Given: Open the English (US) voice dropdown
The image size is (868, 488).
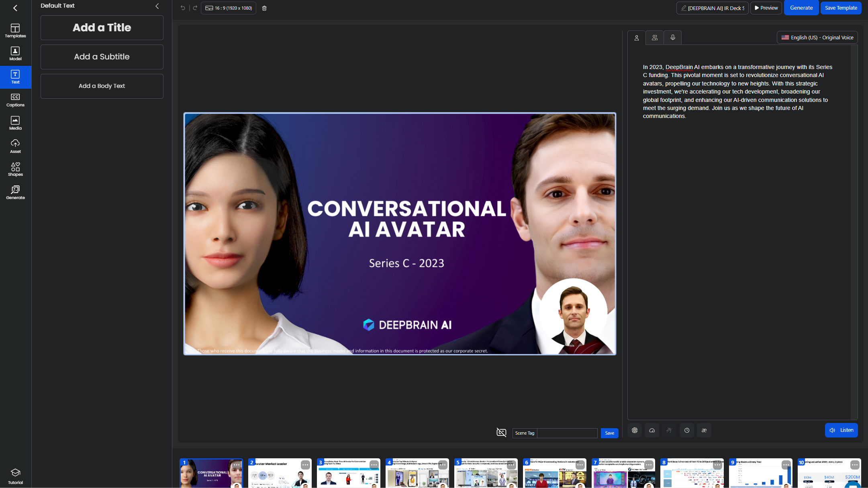Looking at the screenshot, I should [x=817, y=37].
